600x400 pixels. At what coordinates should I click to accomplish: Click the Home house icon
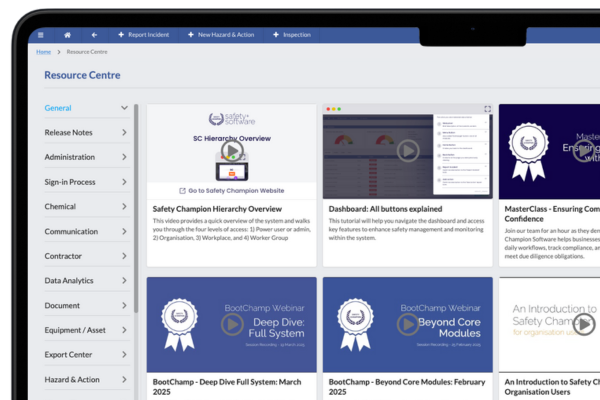[68, 35]
